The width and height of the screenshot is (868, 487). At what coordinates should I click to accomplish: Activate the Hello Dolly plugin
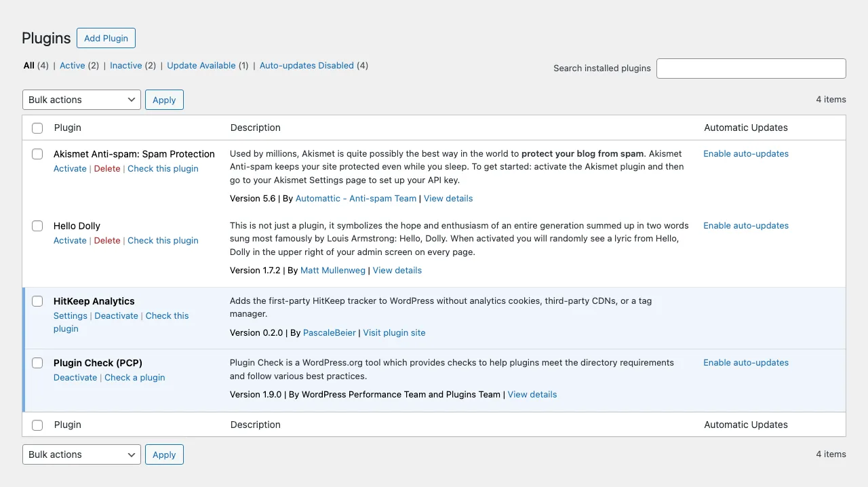[70, 241]
